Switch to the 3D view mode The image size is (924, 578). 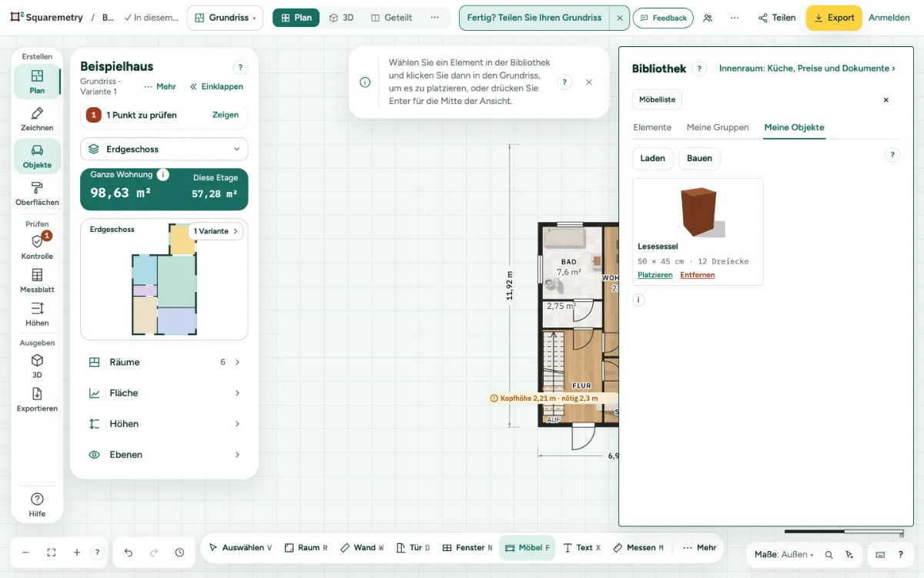click(341, 18)
